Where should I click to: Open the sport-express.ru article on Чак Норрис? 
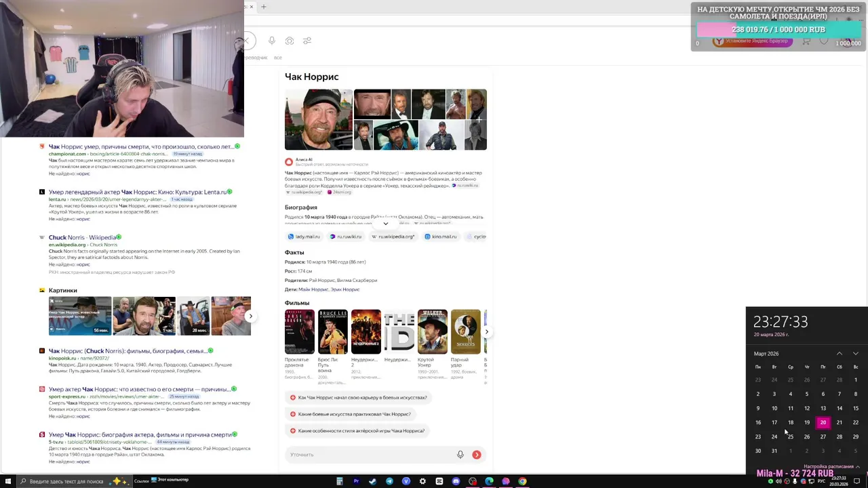pyautogui.click(x=139, y=389)
